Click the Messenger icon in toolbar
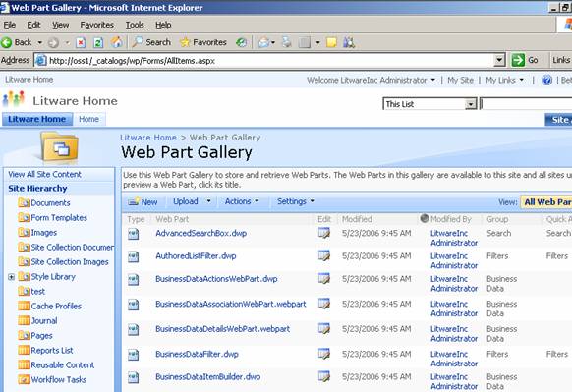Image resolution: width=572 pixels, height=392 pixels. (x=349, y=42)
